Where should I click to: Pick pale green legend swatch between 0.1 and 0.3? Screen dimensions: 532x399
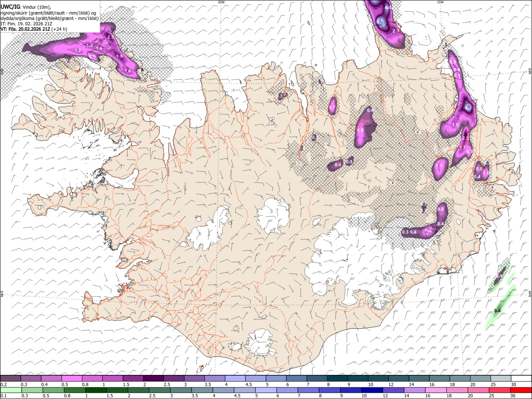click(10, 390)
